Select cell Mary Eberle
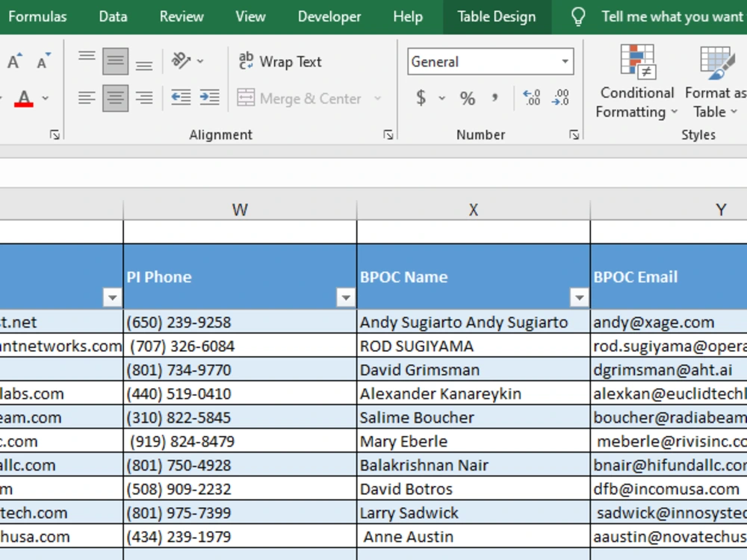The height and width of the screenshot is (560, 747). click(x=473, y=441)
